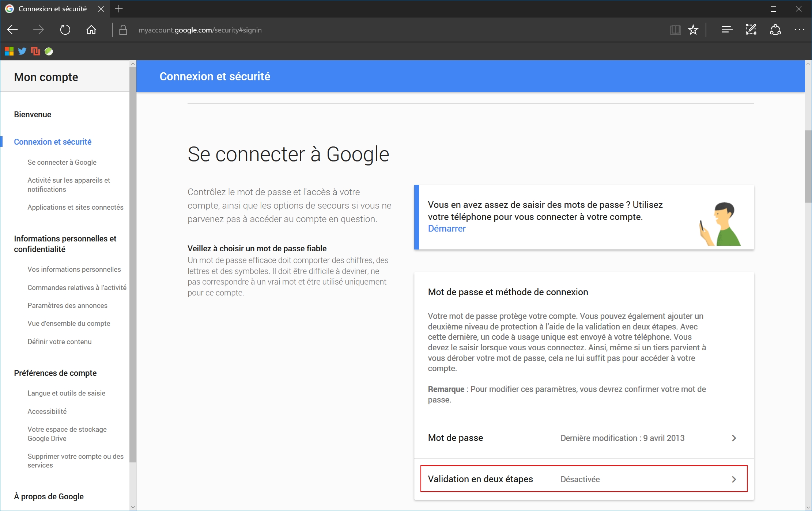Open Vos informations personnelles
This screenshot has width=812, height=511.
coord(74,269)
